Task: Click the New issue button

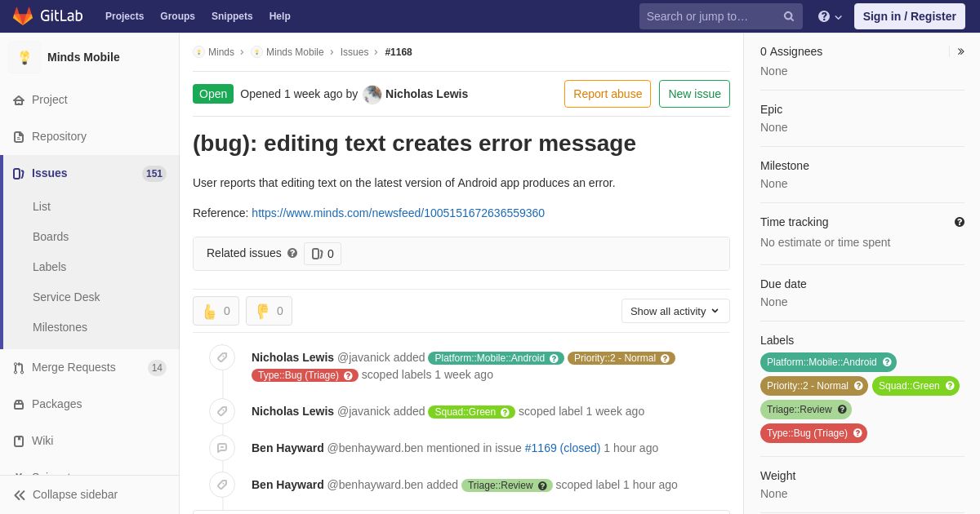Action: point(694,94)
